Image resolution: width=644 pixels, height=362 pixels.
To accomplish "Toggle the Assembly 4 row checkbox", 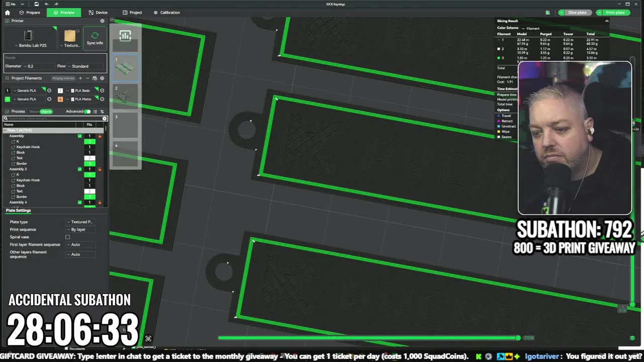I will click(x=79, y=202).
